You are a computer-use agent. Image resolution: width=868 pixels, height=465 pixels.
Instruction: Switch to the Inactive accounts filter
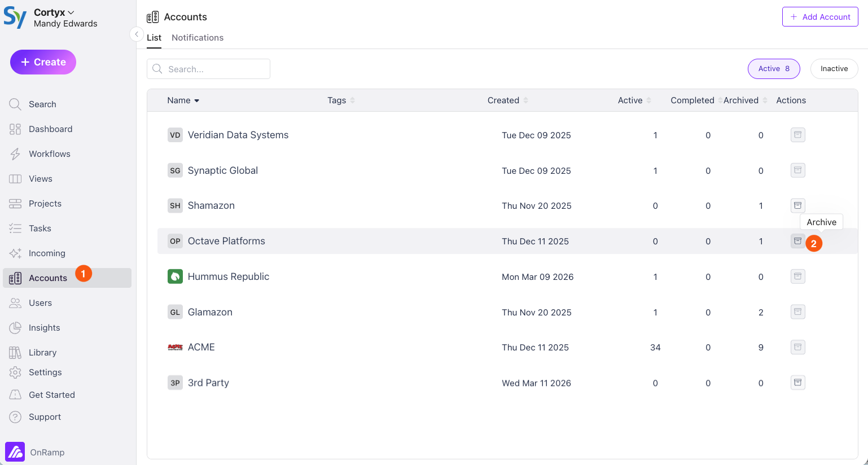click(834, 68)
